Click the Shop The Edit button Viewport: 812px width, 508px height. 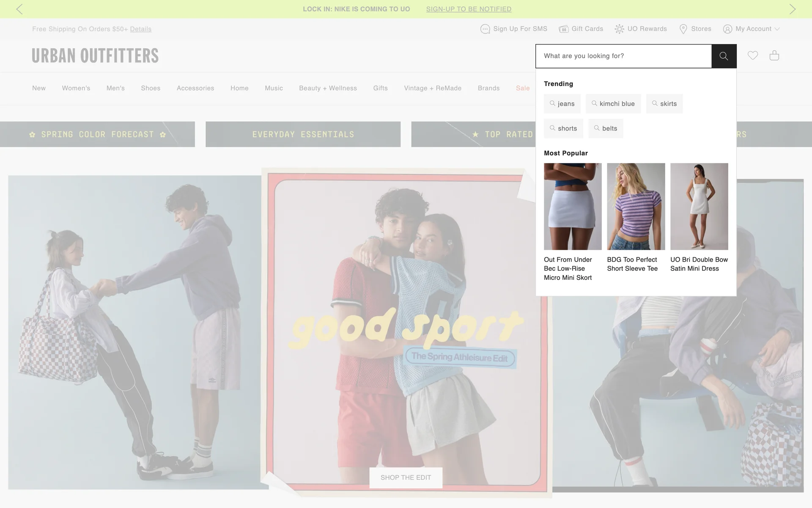point(406,478)
